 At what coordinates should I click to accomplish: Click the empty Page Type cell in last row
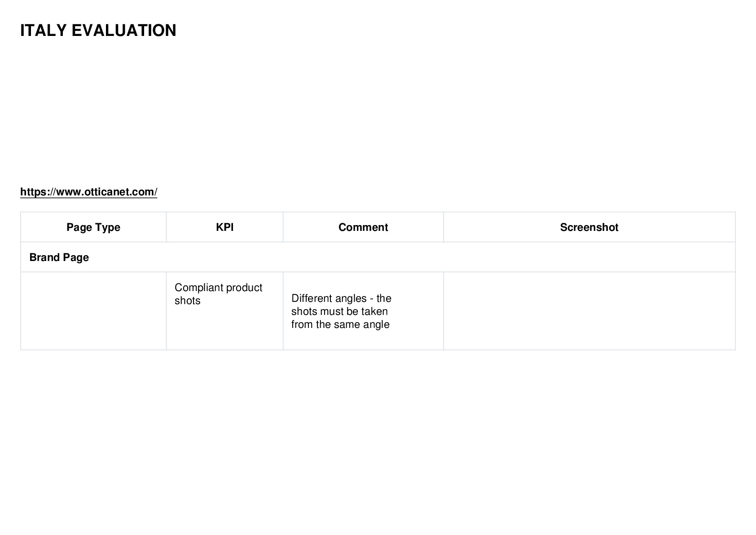pos(93,311)
